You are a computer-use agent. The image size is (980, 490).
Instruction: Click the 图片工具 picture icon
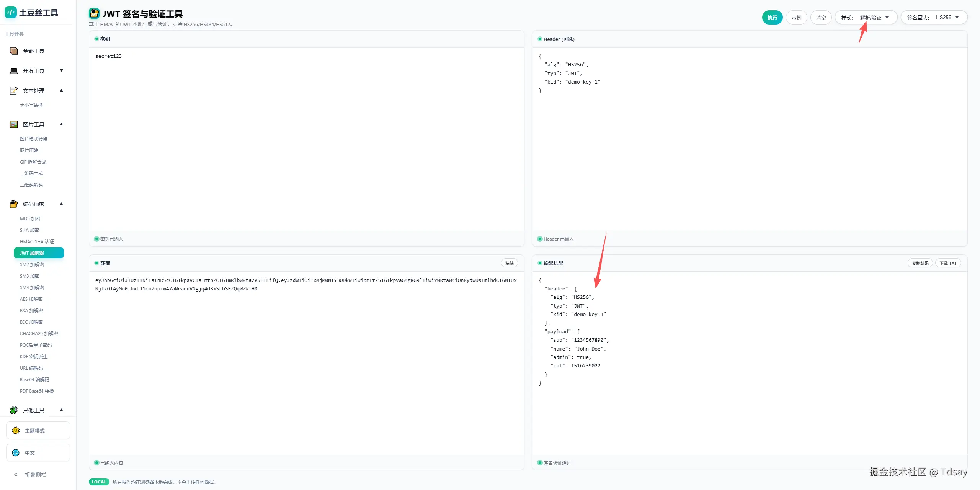pyautogui.click(x=14, y=125)
